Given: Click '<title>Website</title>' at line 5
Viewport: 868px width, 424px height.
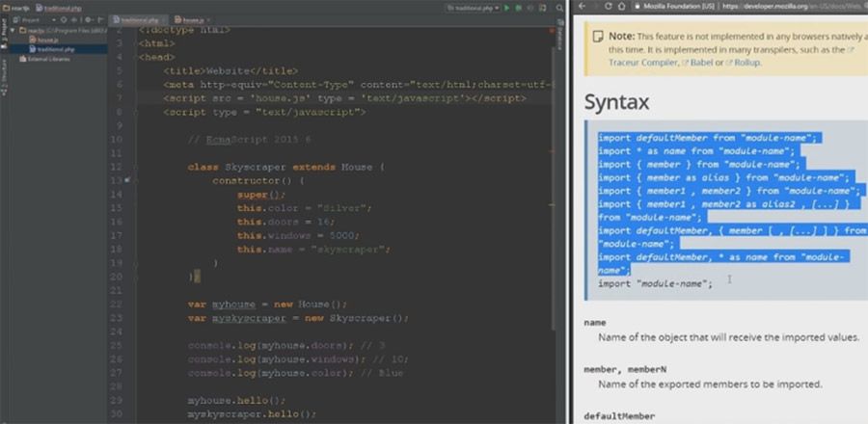Looking at the screenshot, I should click(x=231, y=70).
